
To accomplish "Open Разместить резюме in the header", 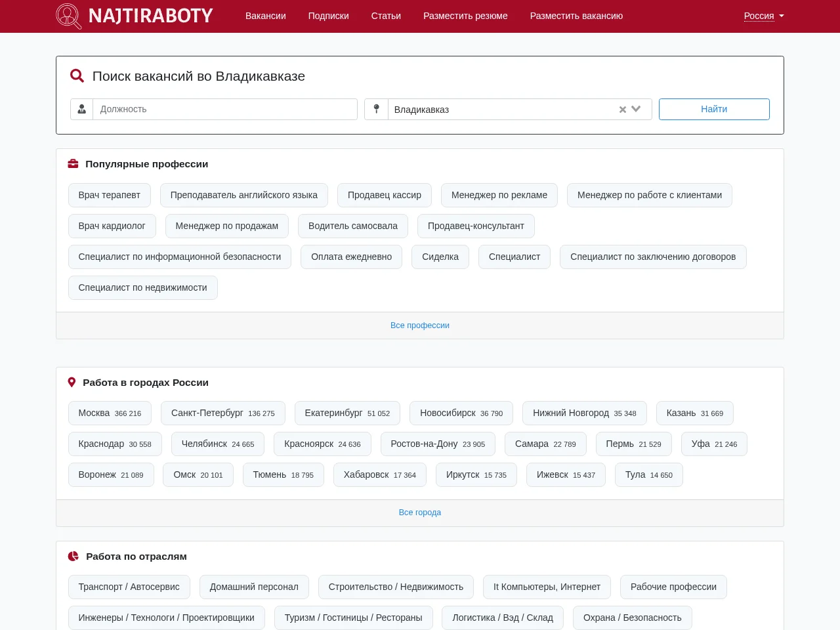I will 465,16.
